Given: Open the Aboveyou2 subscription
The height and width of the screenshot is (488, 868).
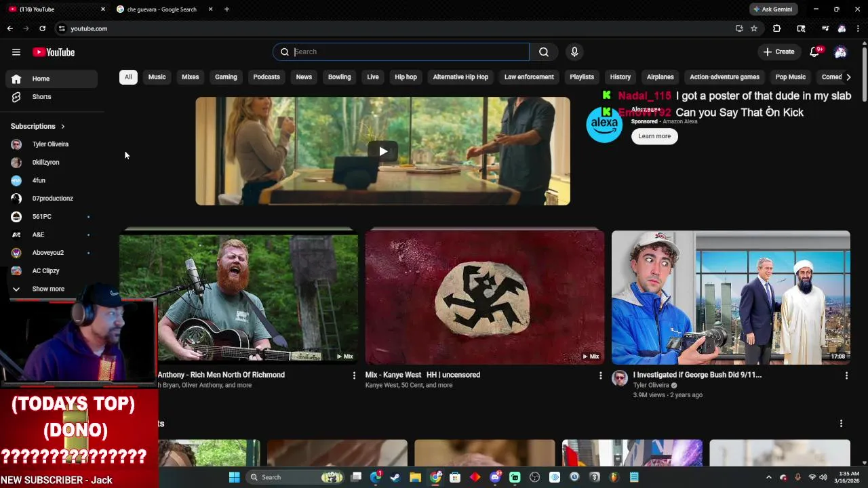Looking at the screenshot, I should 52,252.
